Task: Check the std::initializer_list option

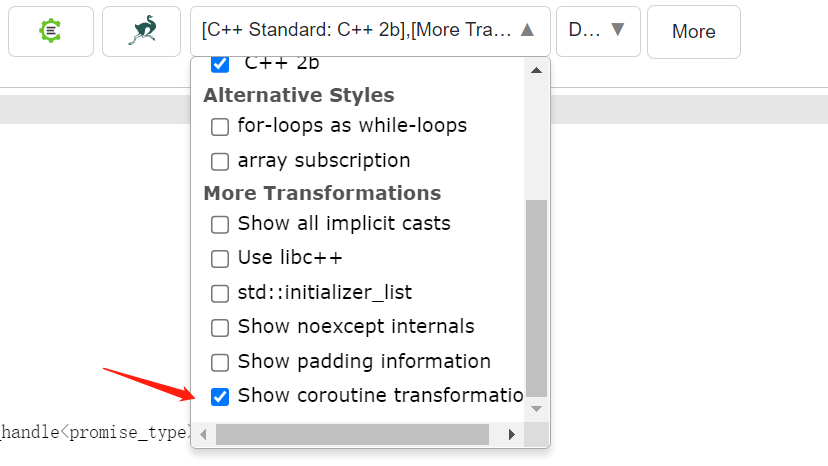Action: click(220, 294)
